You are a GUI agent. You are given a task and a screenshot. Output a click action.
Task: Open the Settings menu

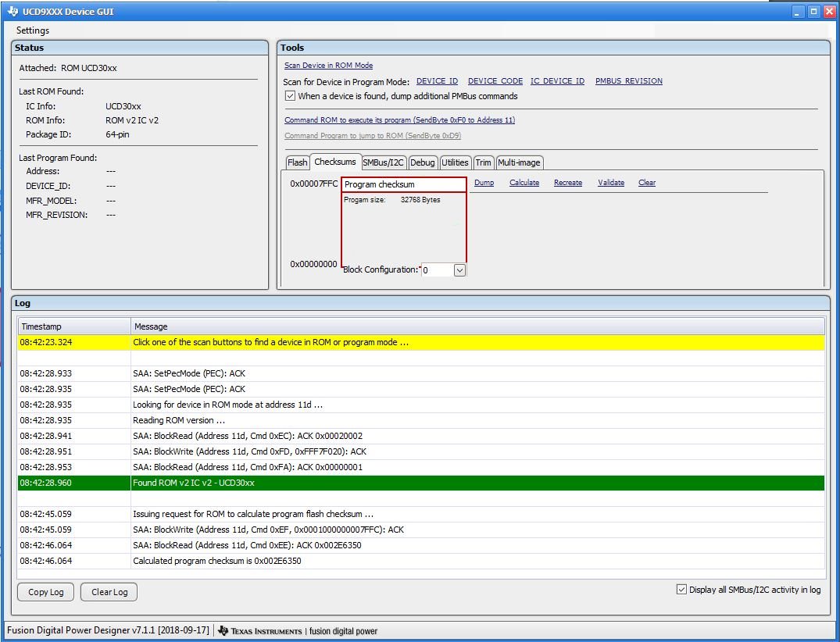33,30
